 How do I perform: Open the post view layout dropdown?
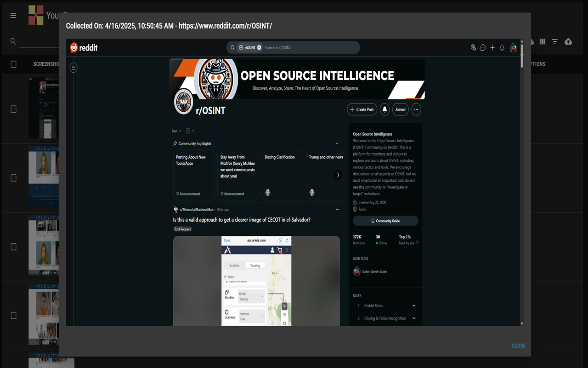190,131
